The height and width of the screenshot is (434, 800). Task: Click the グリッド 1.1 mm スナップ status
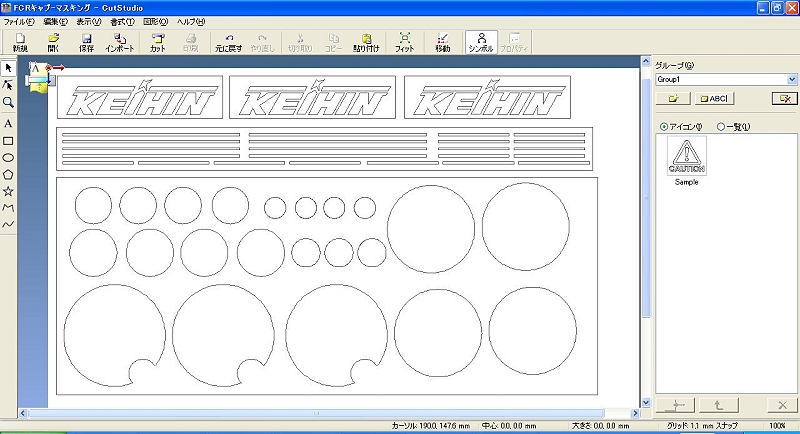(702, 425)
